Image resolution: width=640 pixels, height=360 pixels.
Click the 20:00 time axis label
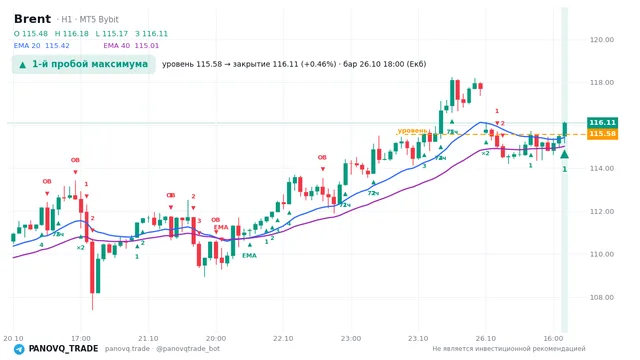pyautogui.click(x=216, y=338)
